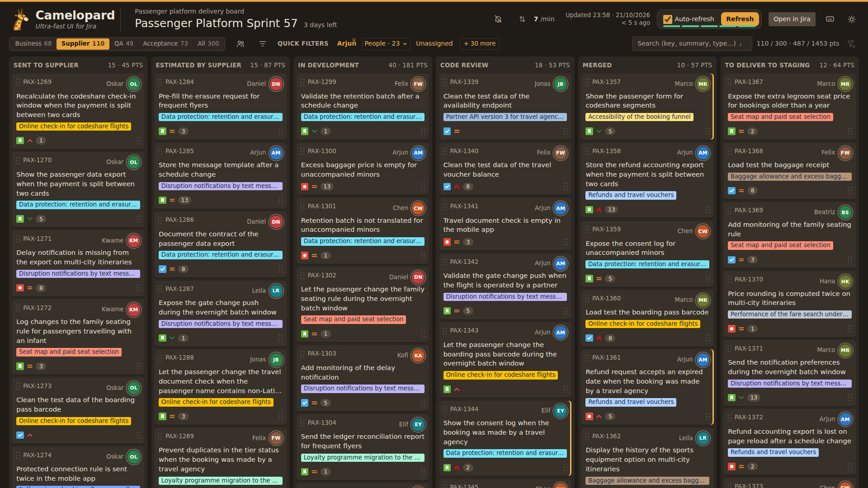
Task: Click the MR avatar on card PAX-1367
Action: (845, 84)
